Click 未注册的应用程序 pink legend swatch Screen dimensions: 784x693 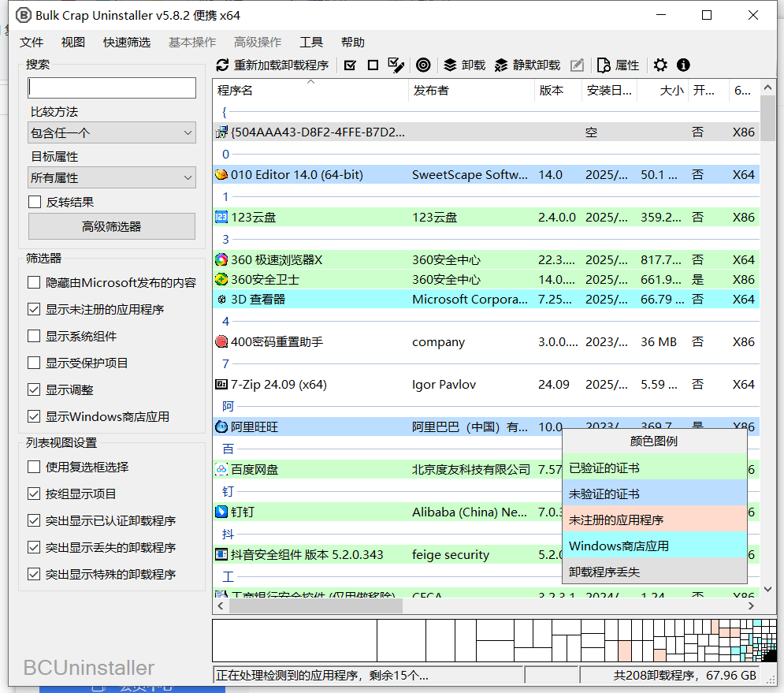coord(655,520)
